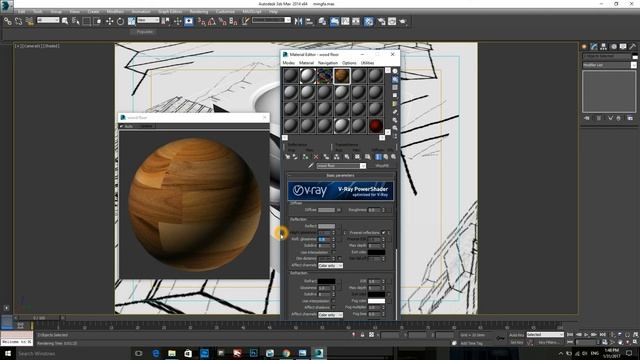Open the Rendering menu
The height and width of the screenshot is (360, 640).
199,12
